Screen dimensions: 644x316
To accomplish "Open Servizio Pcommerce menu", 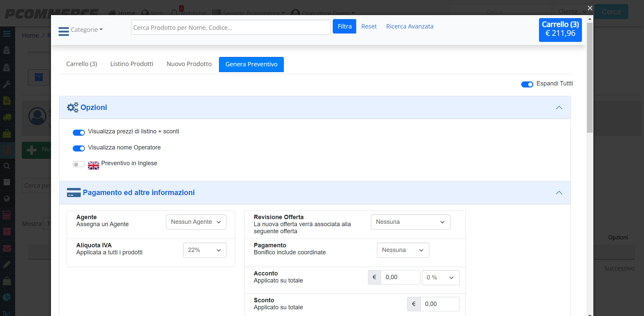I will [248, 13].
